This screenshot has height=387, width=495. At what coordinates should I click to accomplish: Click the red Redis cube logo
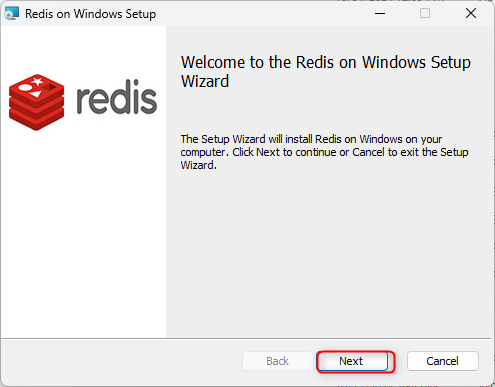(37, 102)
